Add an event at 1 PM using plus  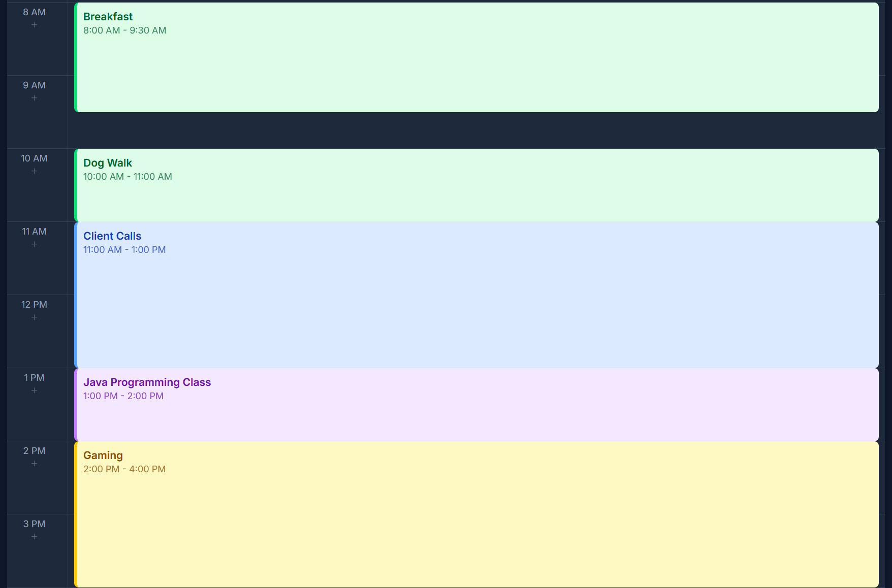pyautogui.click(x=34, y=390)
